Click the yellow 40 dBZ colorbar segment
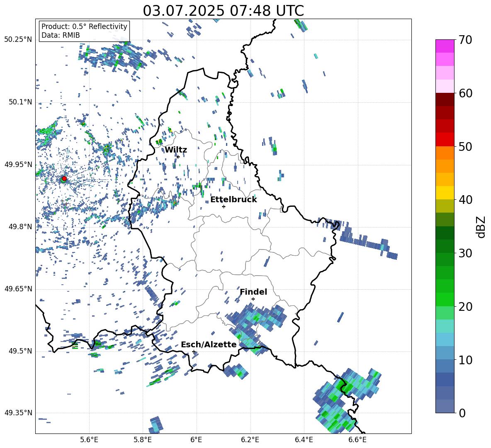491x448 pixels. point(445,193)
